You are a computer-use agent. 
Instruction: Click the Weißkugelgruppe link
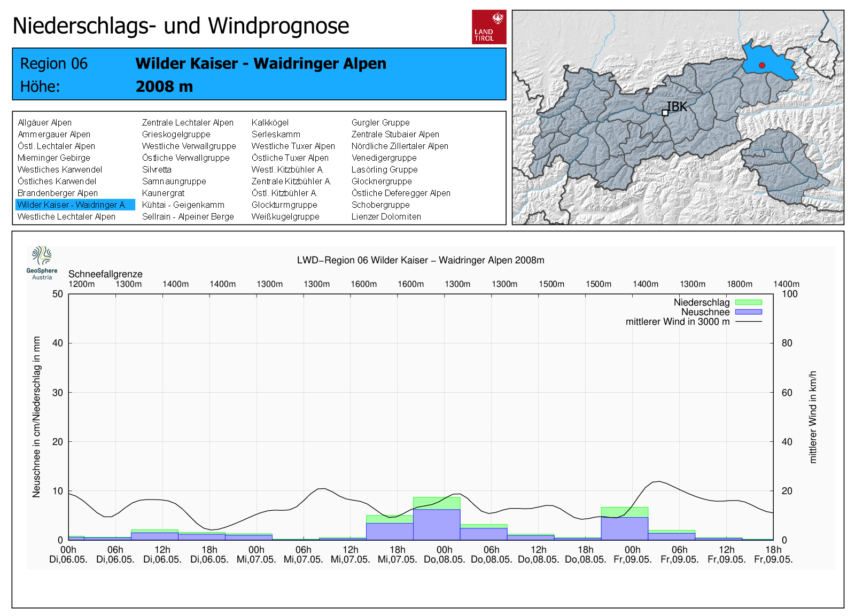285,217
